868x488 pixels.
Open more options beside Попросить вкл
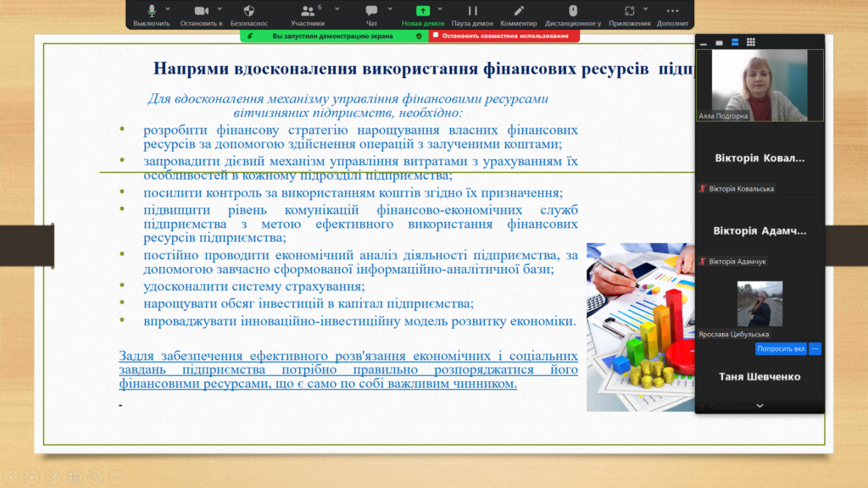[x=815, y=348]
